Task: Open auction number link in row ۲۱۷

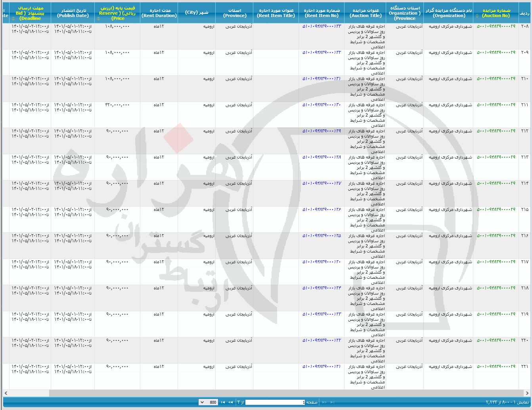Action: pos(496,262)
